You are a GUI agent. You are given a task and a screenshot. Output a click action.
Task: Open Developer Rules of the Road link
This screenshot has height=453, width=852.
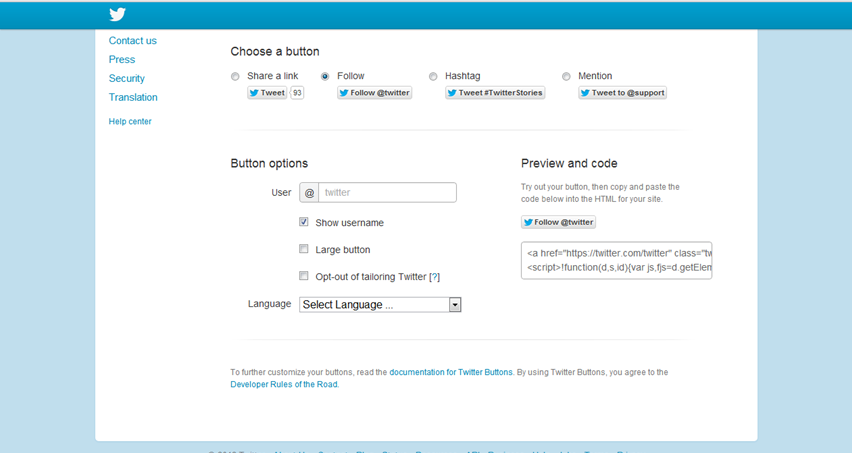[x=284, y=384]
